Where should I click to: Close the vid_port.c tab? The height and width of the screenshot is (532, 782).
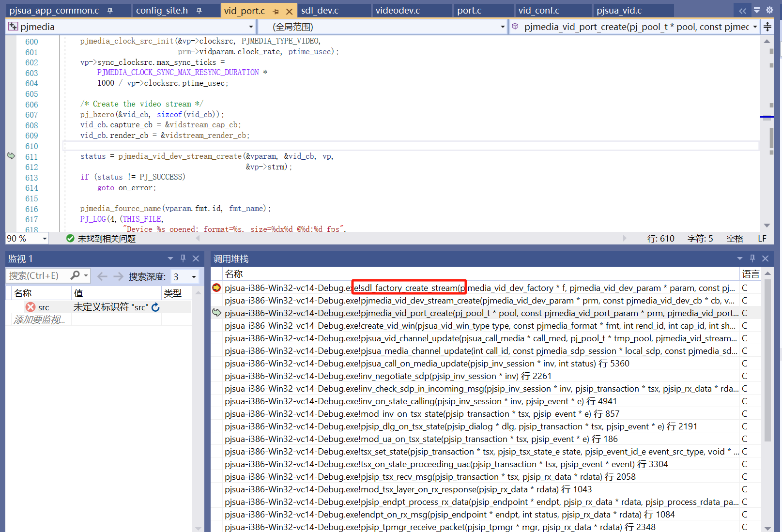click(x=289, y=11)
